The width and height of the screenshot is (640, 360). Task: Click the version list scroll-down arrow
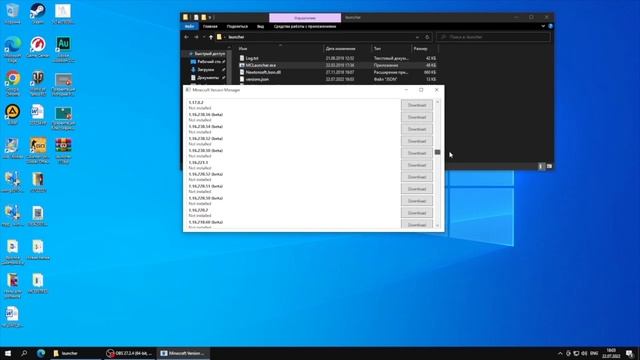pos(437,225)
